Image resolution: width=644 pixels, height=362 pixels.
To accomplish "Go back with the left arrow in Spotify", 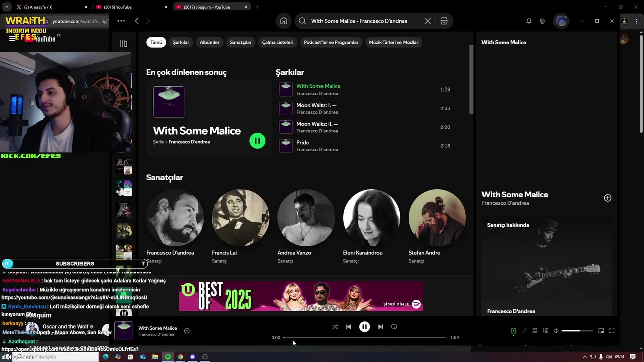I will point(137,21).
